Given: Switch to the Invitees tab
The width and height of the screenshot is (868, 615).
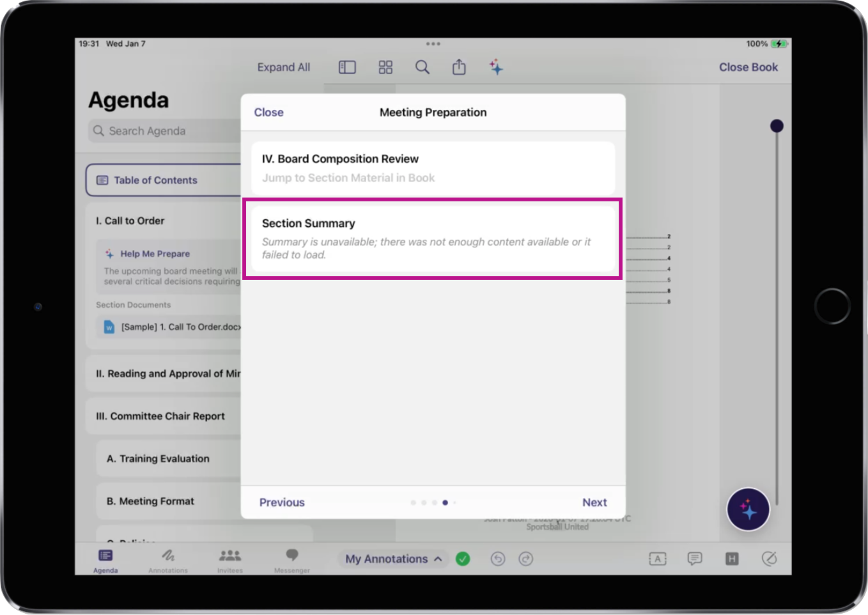Looking at the screenshot, I should point(230,559).
